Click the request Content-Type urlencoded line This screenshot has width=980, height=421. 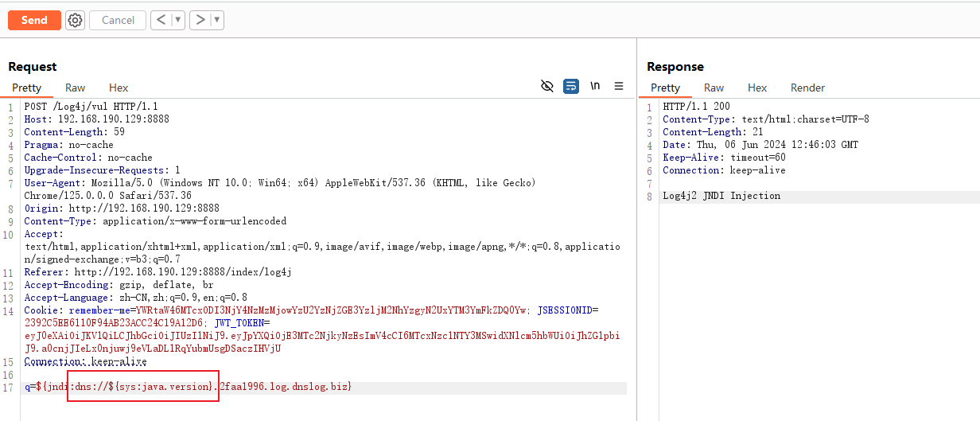[155, 221]
